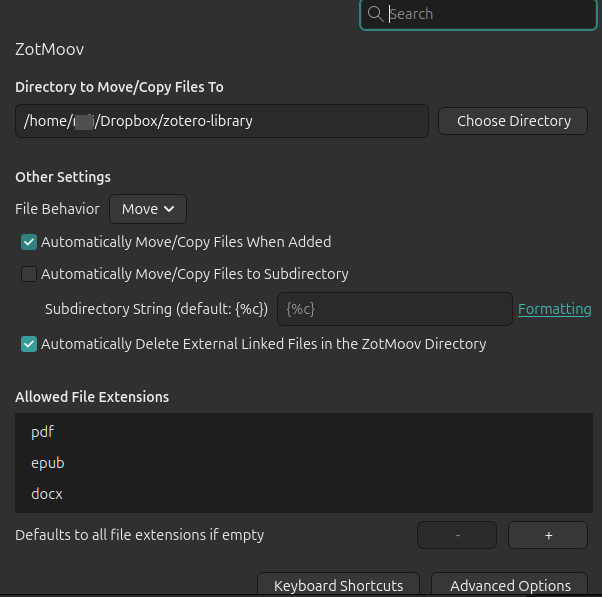Open Advanced Options

pos(510,585)
